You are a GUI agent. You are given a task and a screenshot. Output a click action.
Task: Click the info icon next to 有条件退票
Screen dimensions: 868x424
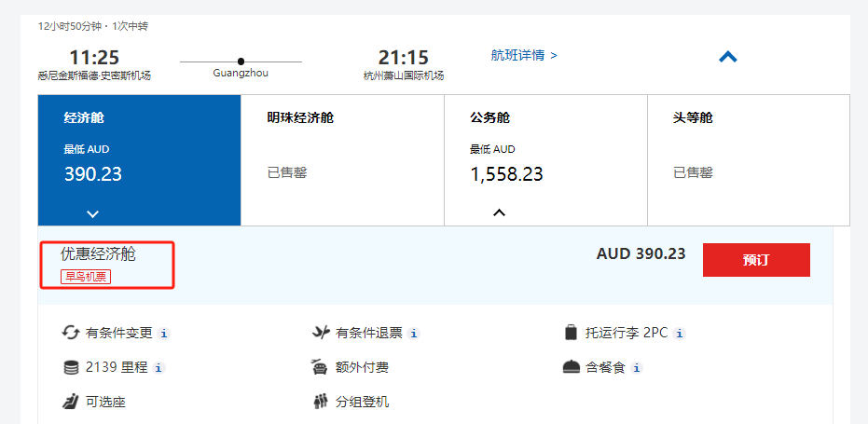[x=414, y=334]
